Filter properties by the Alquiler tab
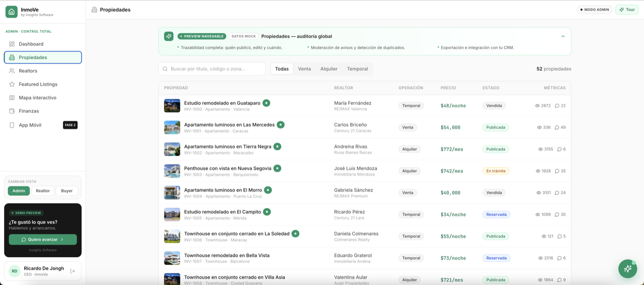This screenshot has width=644, height=285. [x=329, y=69]
